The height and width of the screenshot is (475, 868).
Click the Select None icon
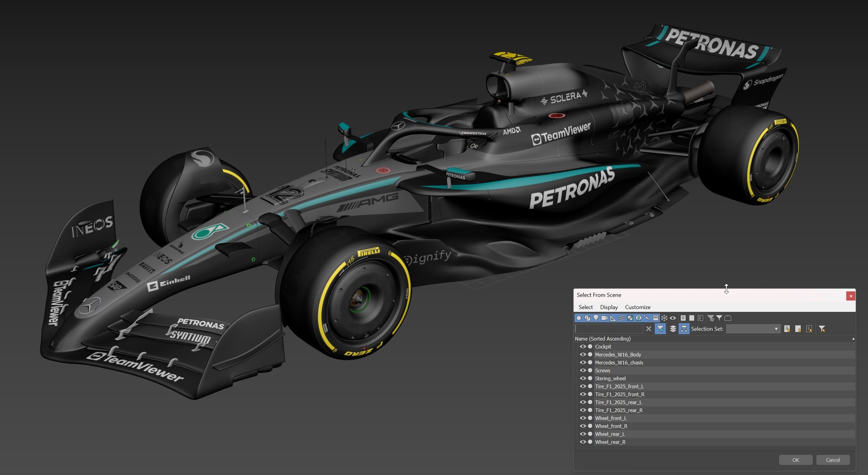point(692,318)
